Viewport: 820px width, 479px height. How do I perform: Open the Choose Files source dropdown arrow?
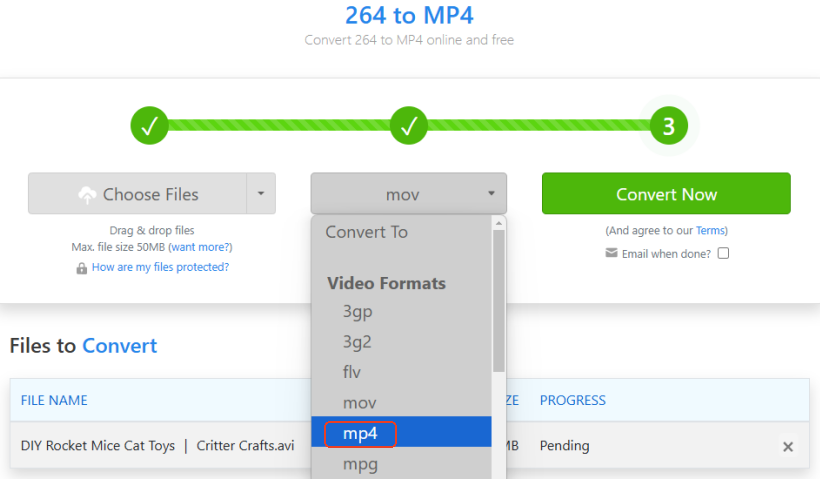(x=260, y=194)
